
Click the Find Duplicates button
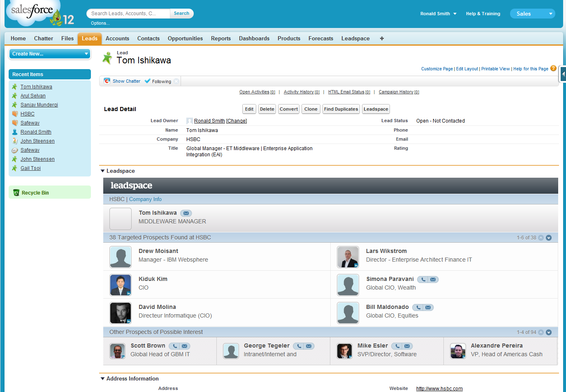point(341,109)
